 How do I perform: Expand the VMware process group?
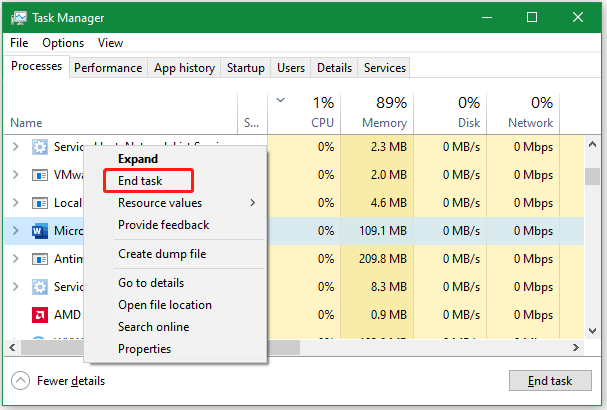coord(15,175)
